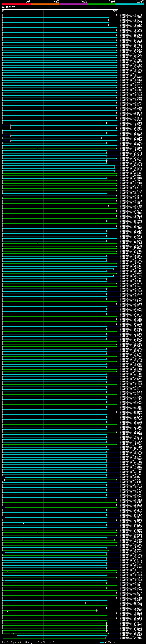Choose UniRef100_C1MLE7 label
Image resolution: width=146 pixels, height=644 pixels.
[131, 115]
